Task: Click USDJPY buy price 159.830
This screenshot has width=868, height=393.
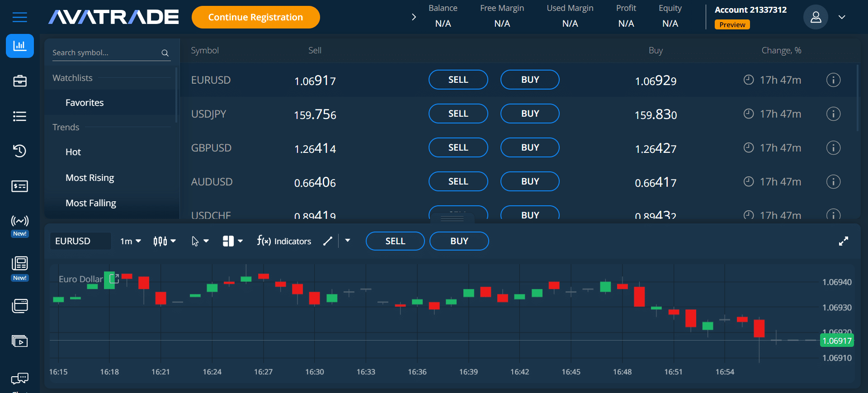Action: tap(656, 114)
